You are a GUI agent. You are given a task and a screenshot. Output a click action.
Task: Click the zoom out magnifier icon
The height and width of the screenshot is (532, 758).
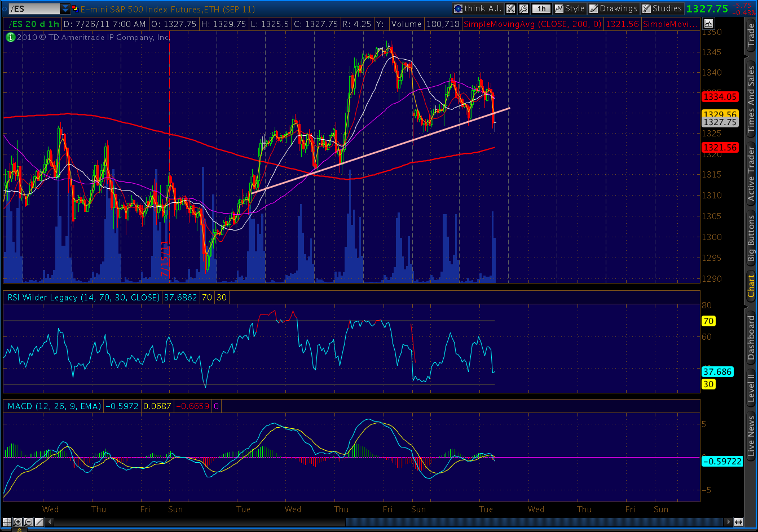click(x=28, y=522)
